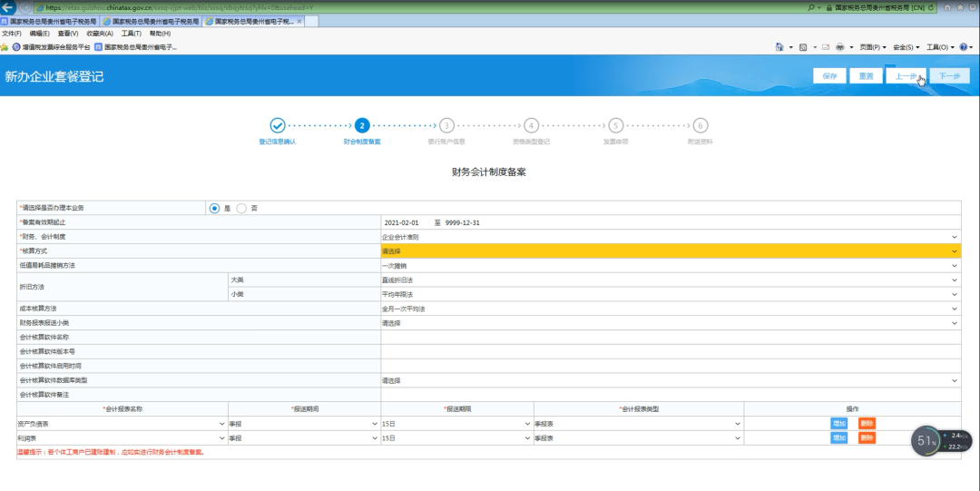Open the 收藏夹(A) menu
Image resolution: width=980 pixels, height=491 pixels.
[x=100, y=34]
